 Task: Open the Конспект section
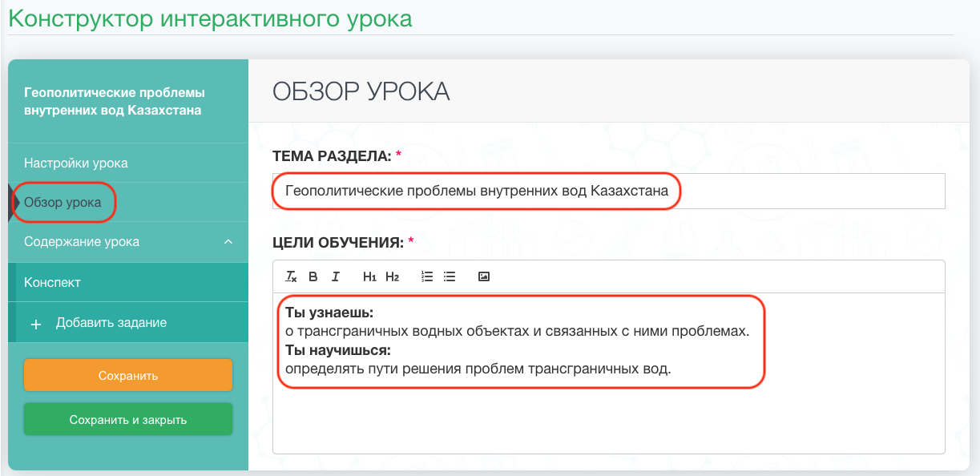click(x=128, y=282)
